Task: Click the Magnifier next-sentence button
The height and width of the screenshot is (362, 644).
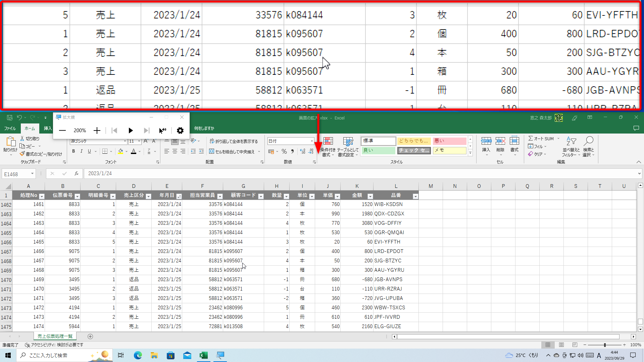Action: pos(146,131)
